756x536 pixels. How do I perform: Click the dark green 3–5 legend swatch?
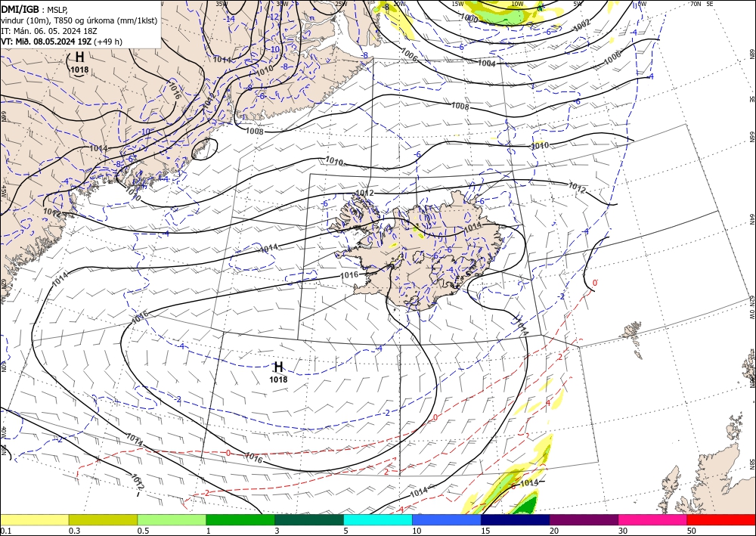coord(309,519)
